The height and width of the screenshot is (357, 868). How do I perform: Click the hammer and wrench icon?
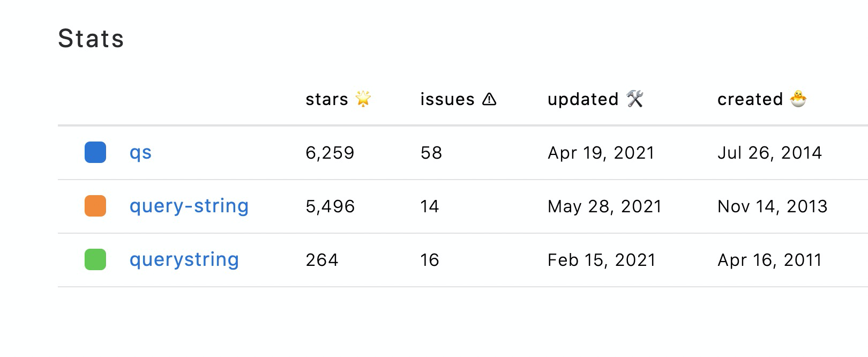(x=635, y=99)
